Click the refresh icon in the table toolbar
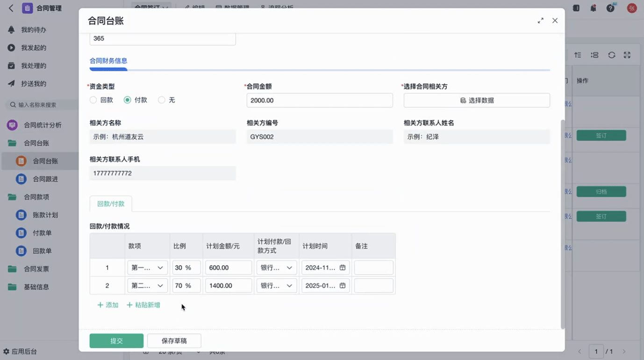The width and height of the screenshot is (644, 360). point(611,55)
